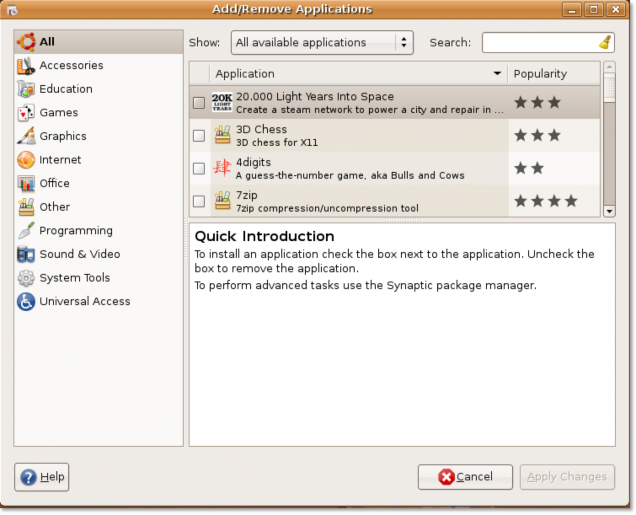Select the 7zip compression/uncompression tool text
The image size is (636, 515).
[327, 208]
